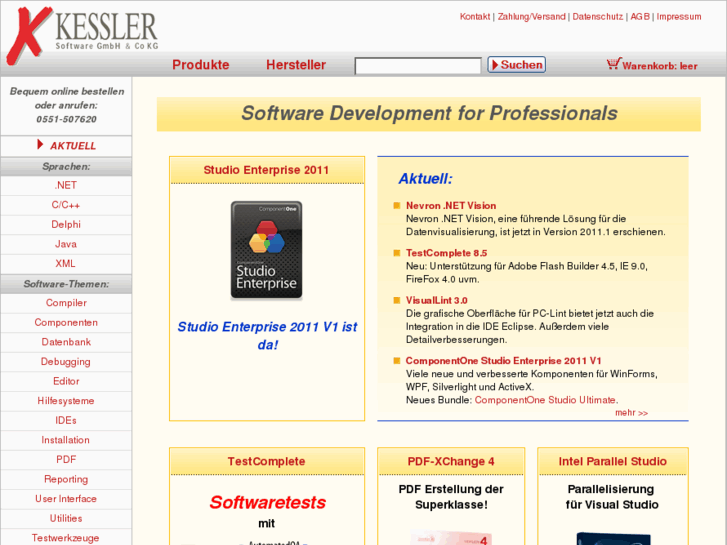Open the PDF topic
The height and width of the screenshot is (545, 727).
[66, 460]
